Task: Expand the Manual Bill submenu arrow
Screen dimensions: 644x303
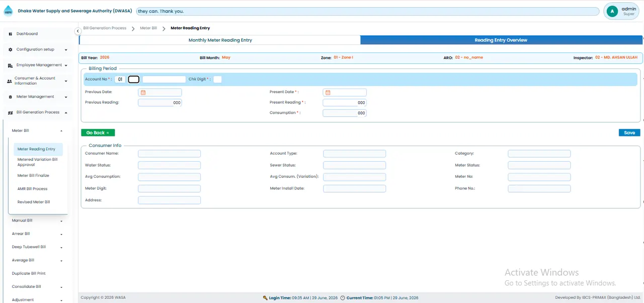Action: pos(61,221)
